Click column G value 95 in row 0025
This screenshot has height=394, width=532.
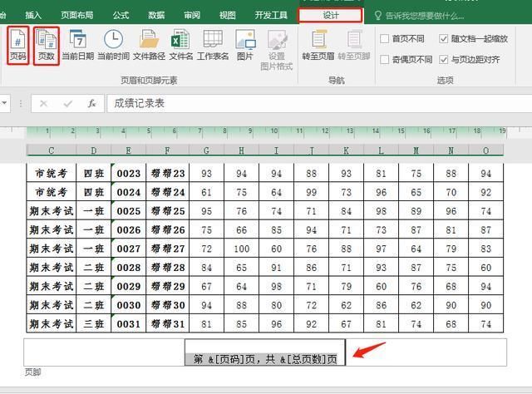[206, 211]
